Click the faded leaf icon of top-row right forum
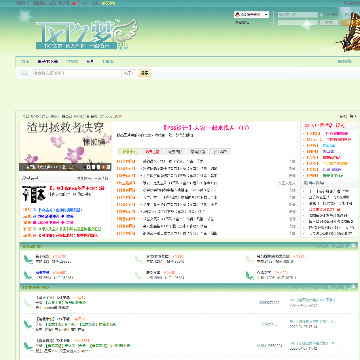This screenshot has width=360, height=360. [249, 259]
